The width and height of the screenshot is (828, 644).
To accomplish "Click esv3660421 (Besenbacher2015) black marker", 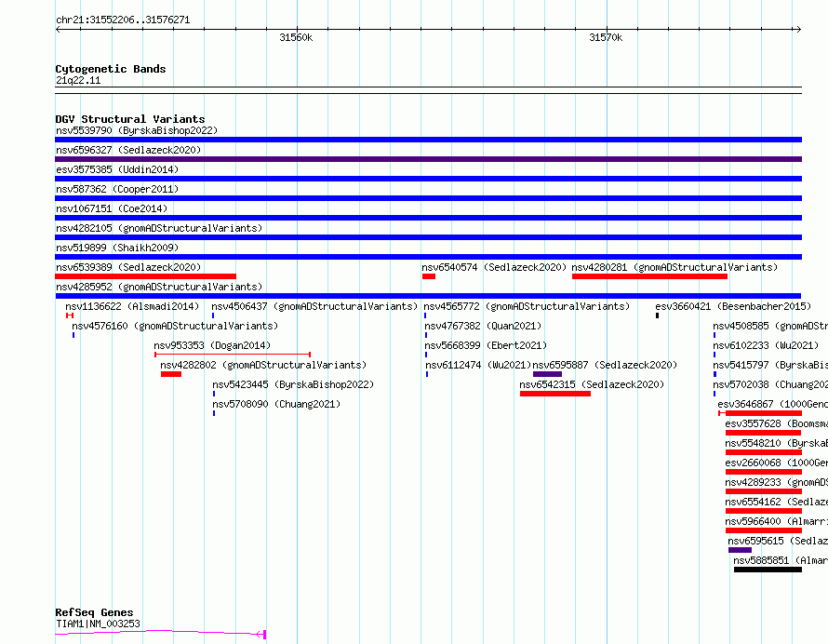I will coord(658,315).
